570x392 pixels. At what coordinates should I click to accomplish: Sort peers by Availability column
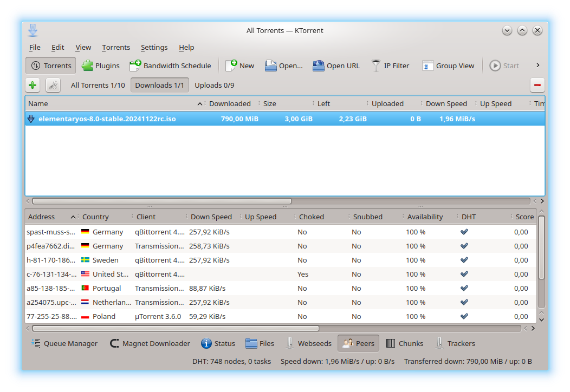431,217
